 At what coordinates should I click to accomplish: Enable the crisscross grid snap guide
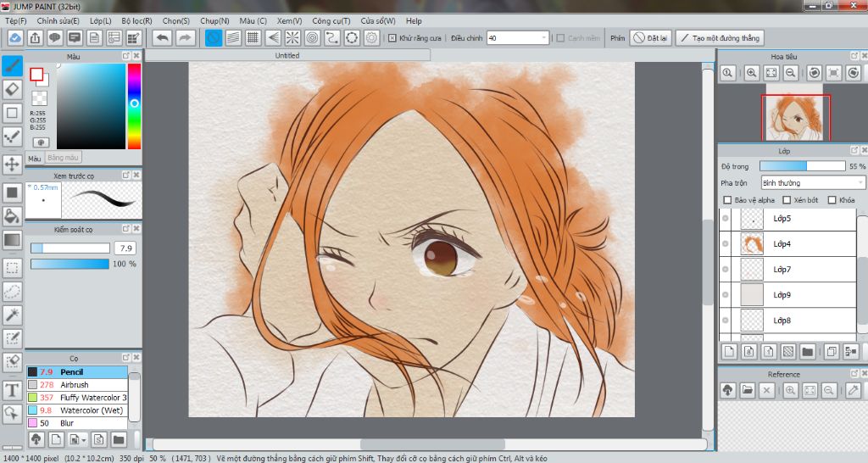(253, 37)
